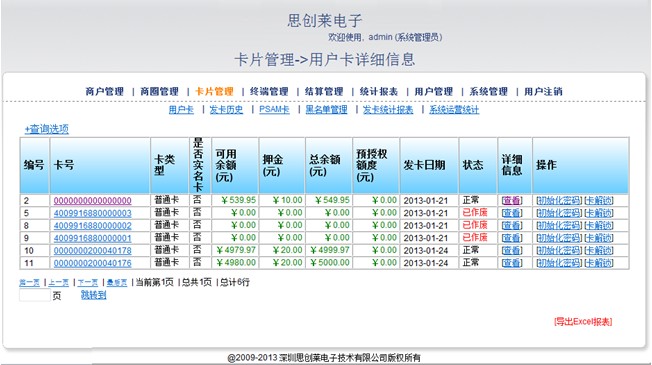Expand the +查询选项 query options
The height and width of the screenshot is (365, 652).
tap(47, 129)
